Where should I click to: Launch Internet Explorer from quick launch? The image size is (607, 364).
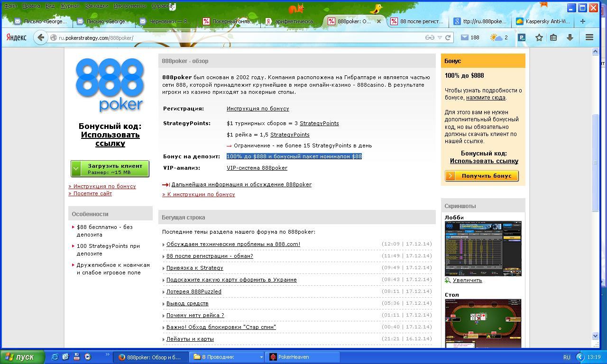[x=55, y=357]
